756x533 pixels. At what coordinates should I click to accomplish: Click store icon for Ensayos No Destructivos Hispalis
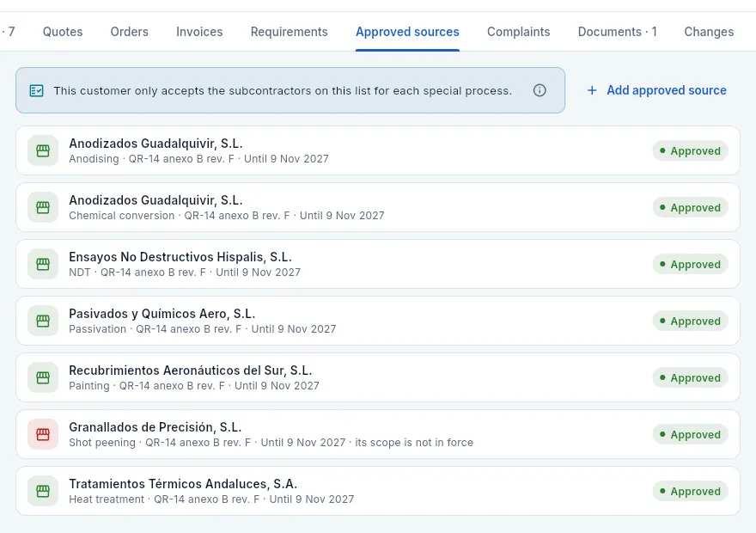click(43, 264)
